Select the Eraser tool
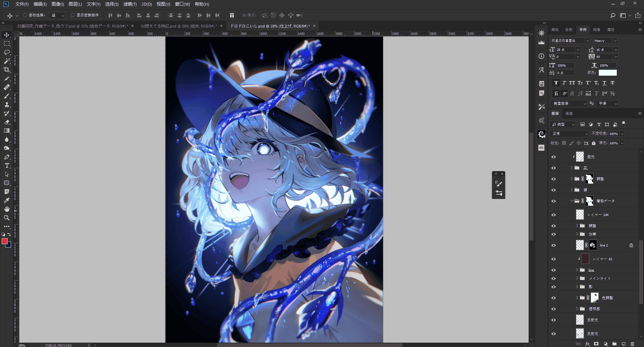644x347 pixels. click(x=7, y=122)
